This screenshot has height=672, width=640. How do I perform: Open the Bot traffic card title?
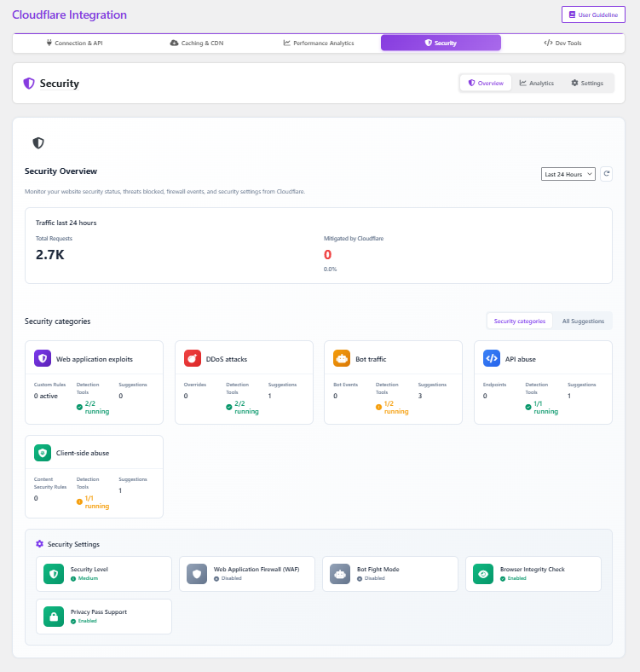371,359
